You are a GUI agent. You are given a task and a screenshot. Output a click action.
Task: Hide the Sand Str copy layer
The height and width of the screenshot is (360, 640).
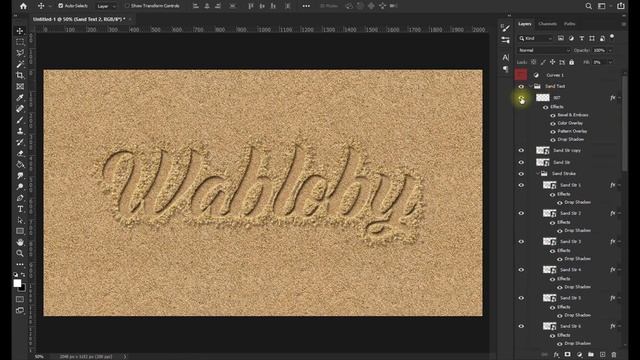[521, 150]
